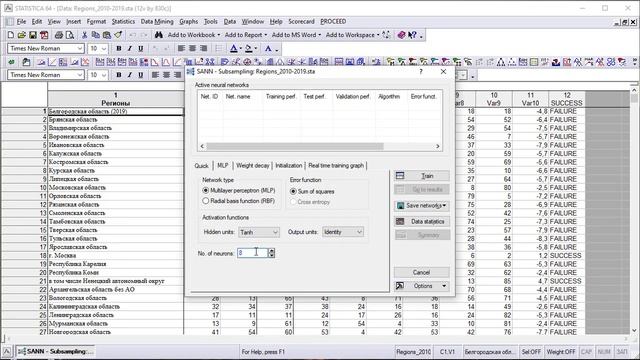The image size is (640, 360).
Task: Click the Open folder toolbar icon
Action: (x=22, y=35)
